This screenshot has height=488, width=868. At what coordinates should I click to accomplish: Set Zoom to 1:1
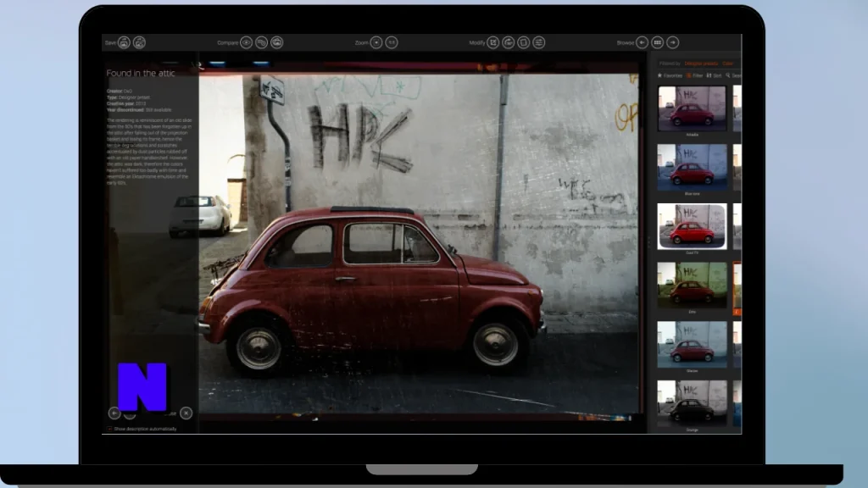tap(392, 42)
